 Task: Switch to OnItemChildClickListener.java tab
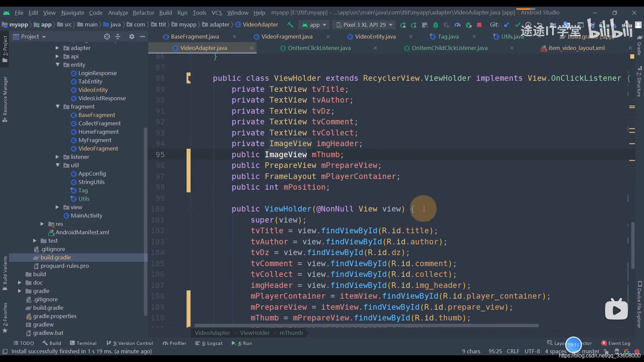[x=449, y=48]
